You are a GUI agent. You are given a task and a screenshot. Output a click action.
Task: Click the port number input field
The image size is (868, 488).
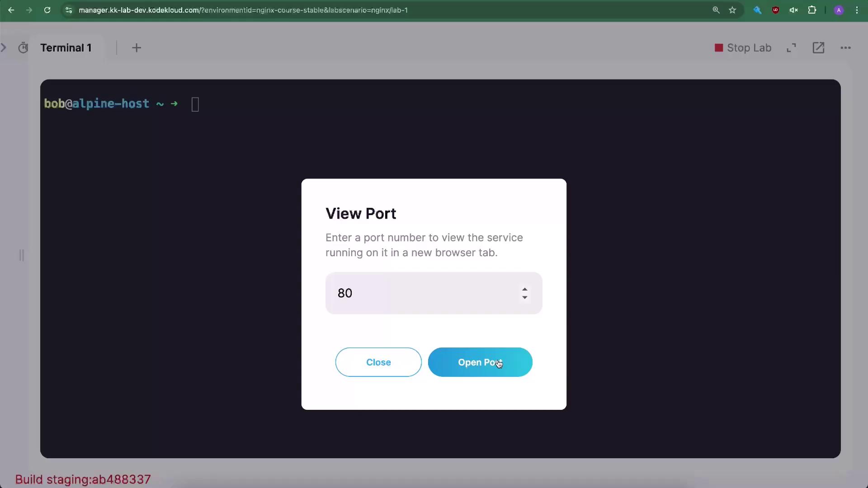coord(420,293)
